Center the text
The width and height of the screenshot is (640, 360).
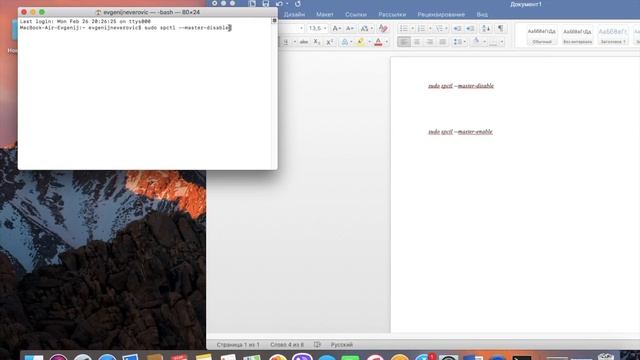(x=417, y=42)
